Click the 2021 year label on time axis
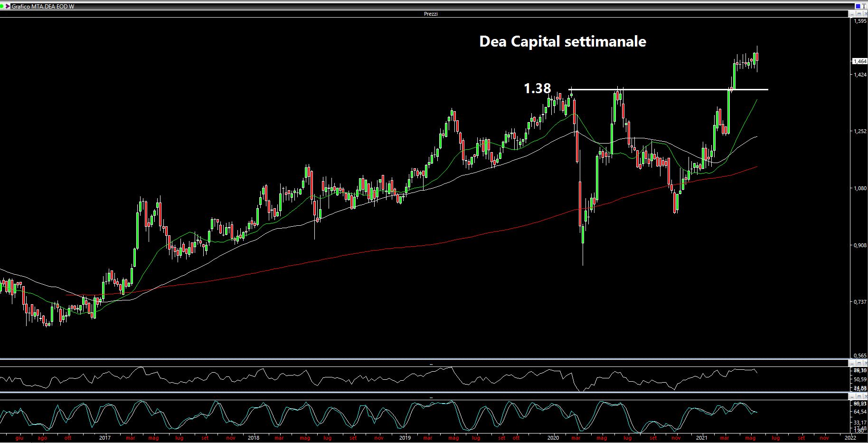The image size is (868, 443). 702,438
